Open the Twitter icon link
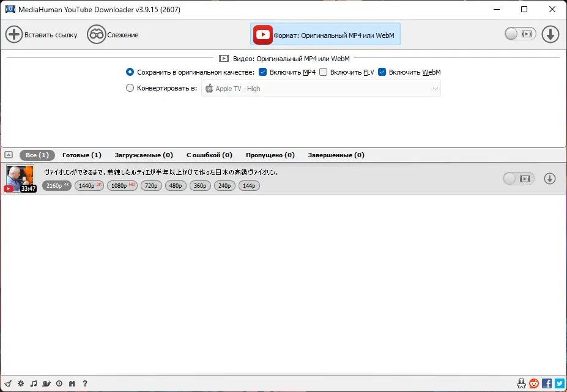The image size is (567, 392). (x=560, y=383)
